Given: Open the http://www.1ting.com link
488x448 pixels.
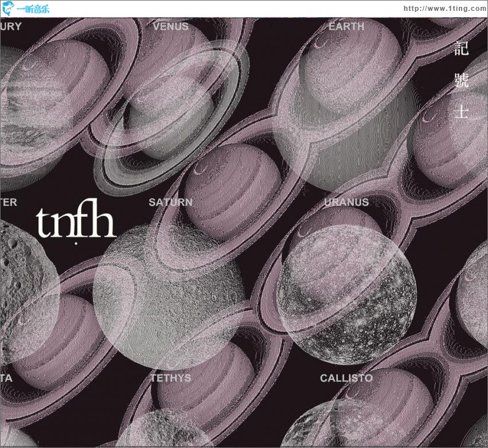Looking at the screenshot, I should click(x=445, y=9).
